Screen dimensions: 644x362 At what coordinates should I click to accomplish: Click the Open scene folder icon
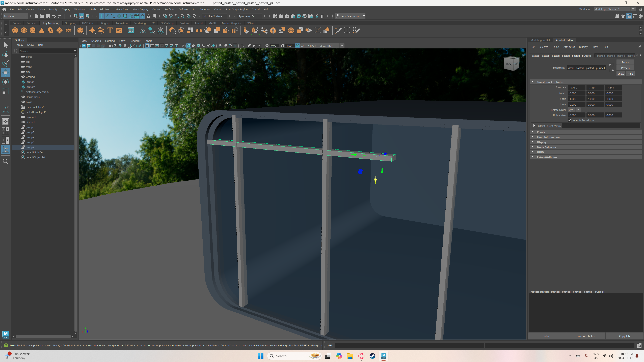click(x=42, y=16)
